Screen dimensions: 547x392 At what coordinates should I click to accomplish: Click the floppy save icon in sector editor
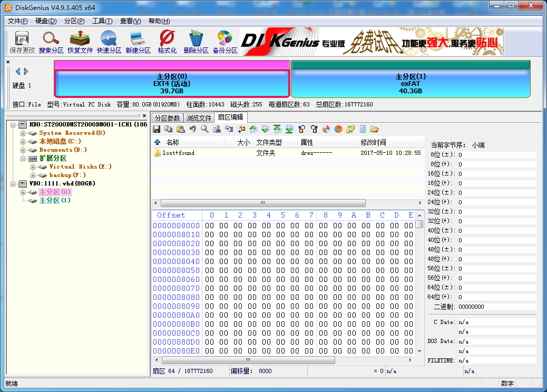pyautogui.click(x=157, y=130)
